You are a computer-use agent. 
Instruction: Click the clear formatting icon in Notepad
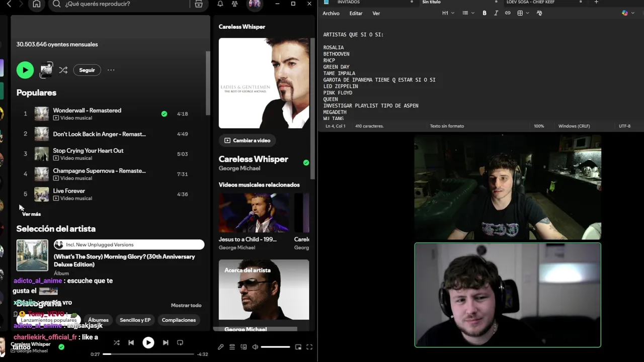coord(539,13)
